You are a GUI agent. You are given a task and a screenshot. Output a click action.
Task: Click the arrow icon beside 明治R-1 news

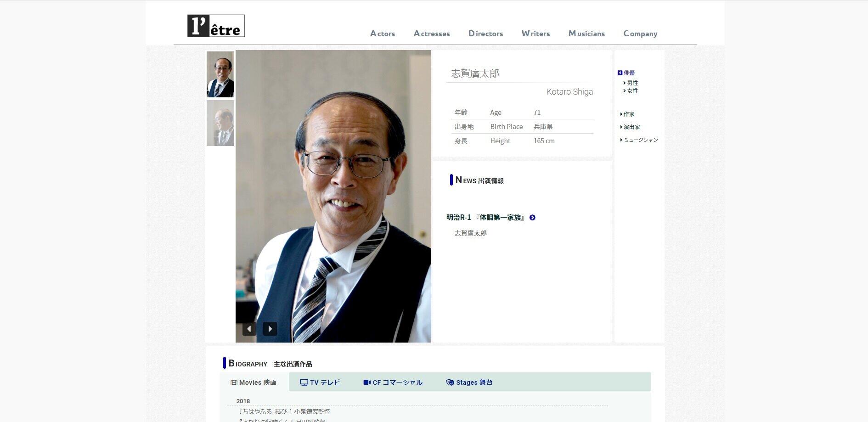click(532, 218)
